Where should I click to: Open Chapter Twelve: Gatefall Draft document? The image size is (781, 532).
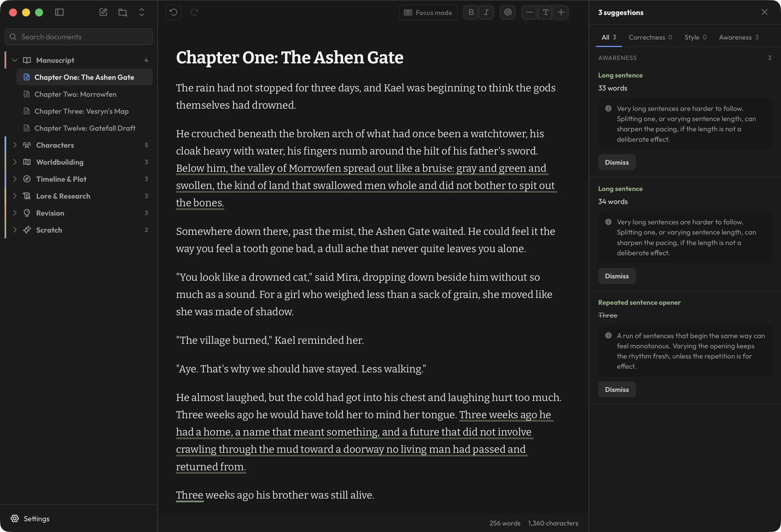(84, 128)
